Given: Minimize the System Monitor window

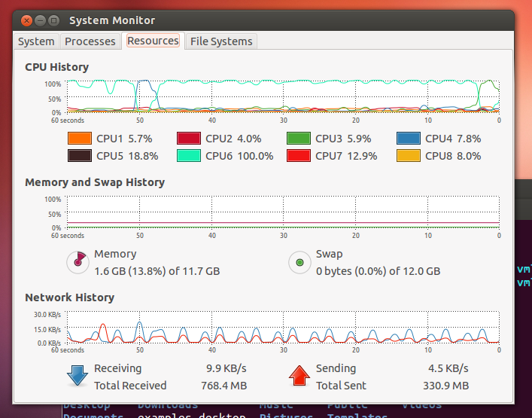Looking at the screenshot, I should pyautogui.click(x=40, y=21).
